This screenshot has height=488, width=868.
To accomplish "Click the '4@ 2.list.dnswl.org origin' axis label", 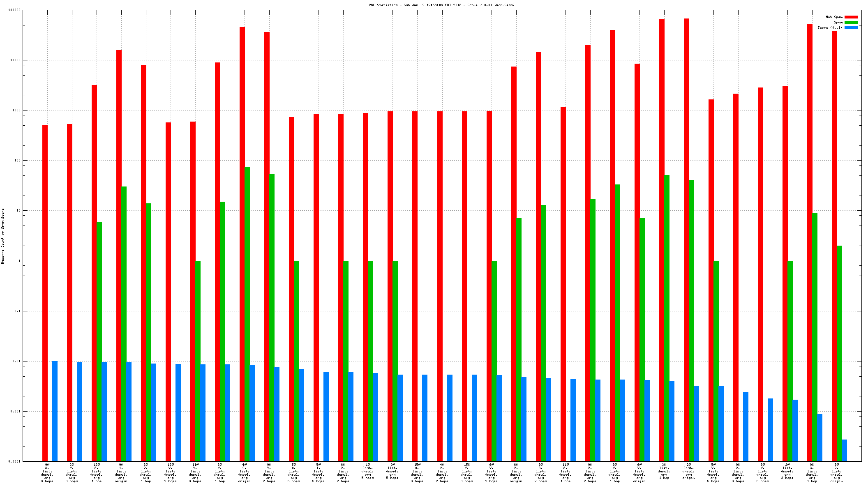I will click(x=245, y=473).
